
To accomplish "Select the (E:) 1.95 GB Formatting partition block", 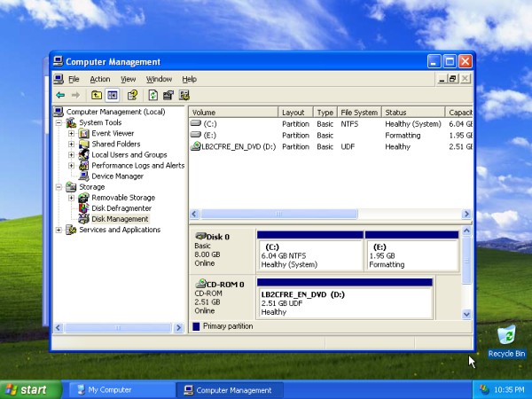I will [x=412, y=252].
